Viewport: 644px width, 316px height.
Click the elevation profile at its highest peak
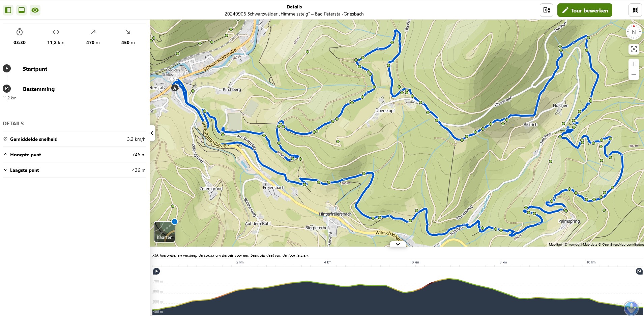coord(449,279)
